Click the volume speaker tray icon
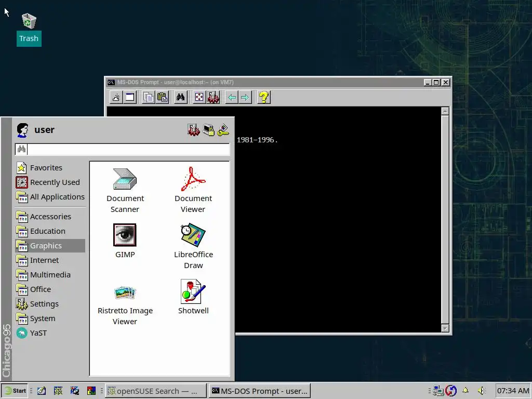Image resolution: width=532 pixels, height=399 pixels. click(x=482, y=391)
